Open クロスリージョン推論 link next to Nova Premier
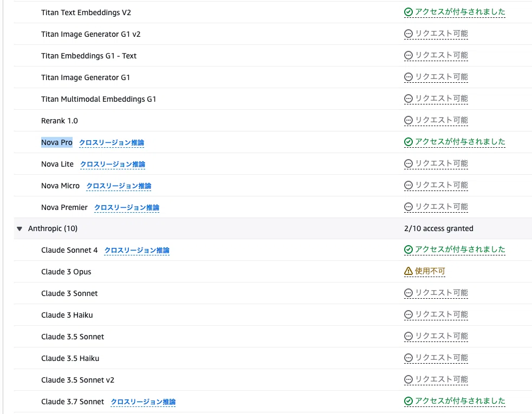Viewport: 532px width, 414px height. (127, 208)
